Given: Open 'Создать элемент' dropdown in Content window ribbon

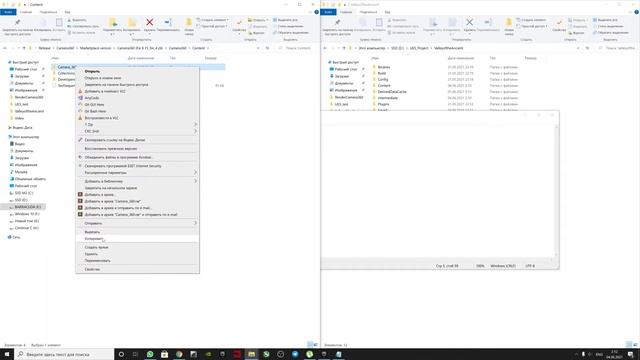Looking at the screenshot, I should click(213, 20).
